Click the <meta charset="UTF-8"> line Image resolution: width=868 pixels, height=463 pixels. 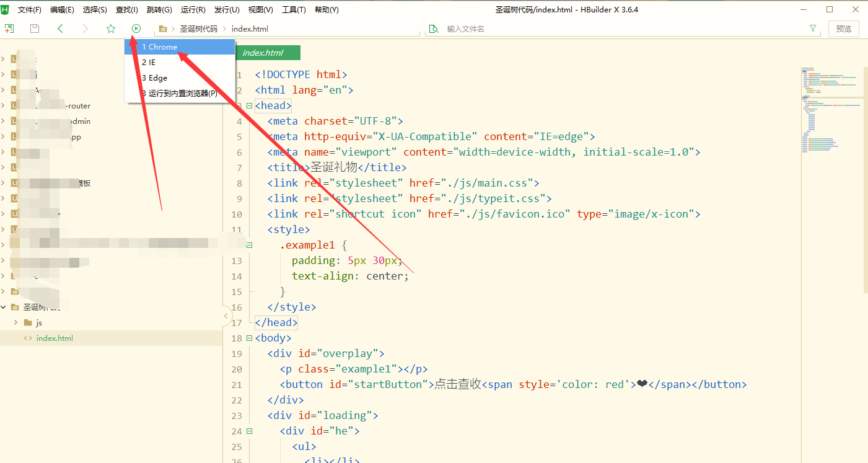coord(335,121)
